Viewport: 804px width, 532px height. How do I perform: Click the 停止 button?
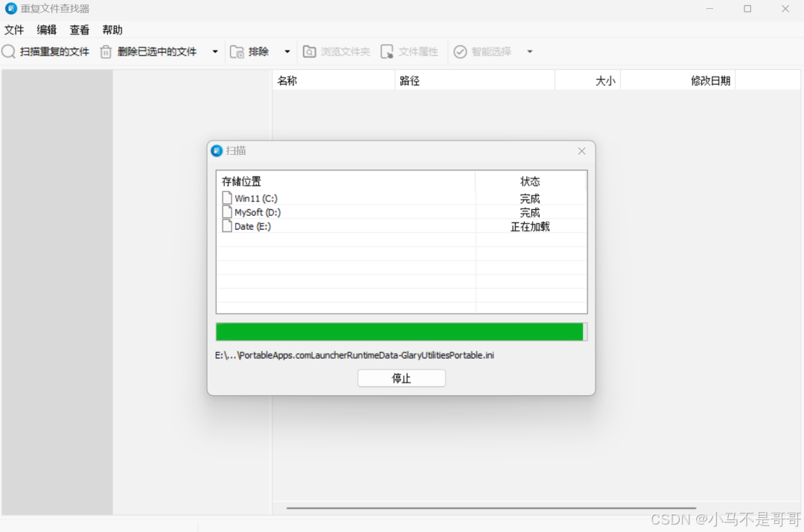401,378
